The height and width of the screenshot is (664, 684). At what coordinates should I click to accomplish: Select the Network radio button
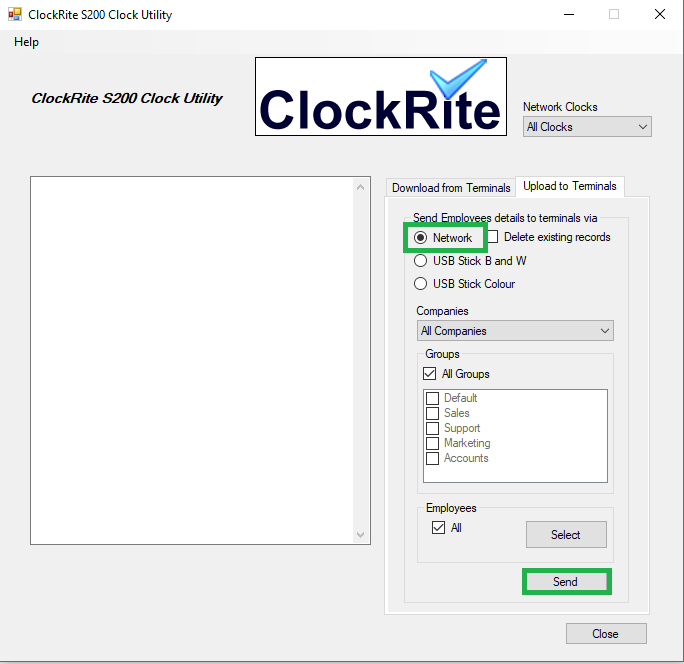[421, 238]
